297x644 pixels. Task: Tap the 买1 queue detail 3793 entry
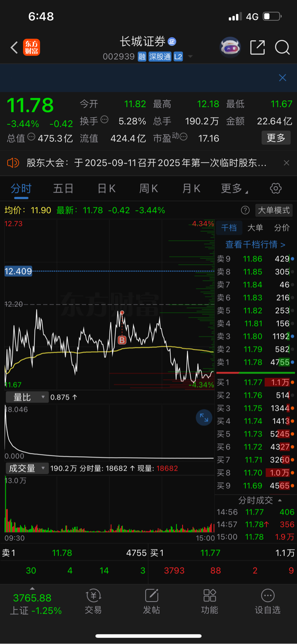(x=174, y=570)
